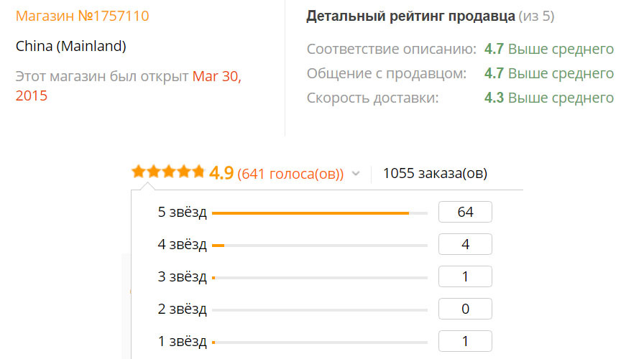Expand the rating breakdown chevron
The image size is (644, 359).
tap(355, 174)
